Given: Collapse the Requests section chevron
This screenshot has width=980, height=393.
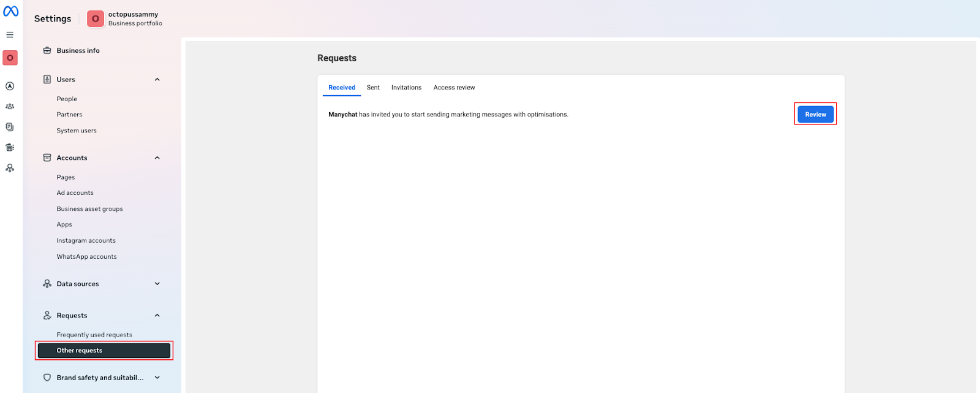Looking at the screenshot, I should [157, 315].
